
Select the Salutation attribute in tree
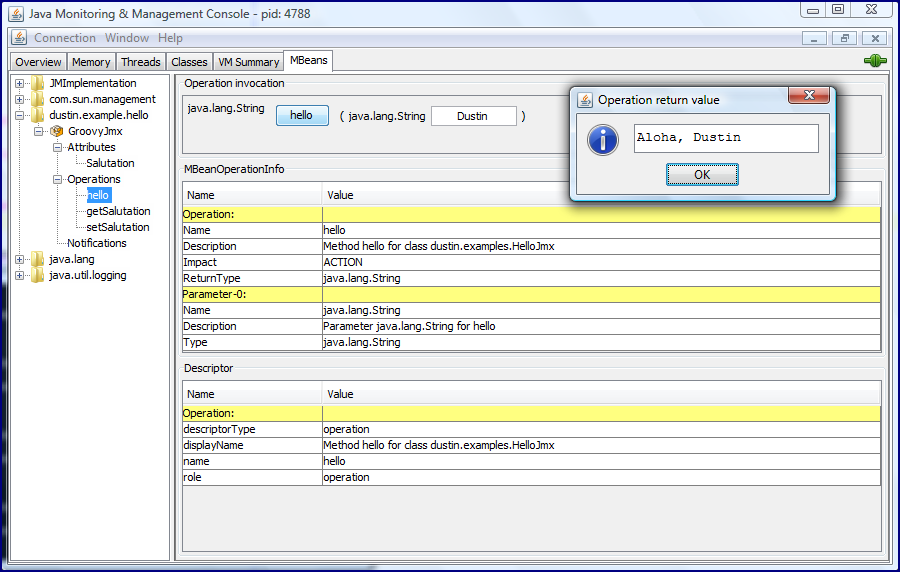click(x=110, y=164)
